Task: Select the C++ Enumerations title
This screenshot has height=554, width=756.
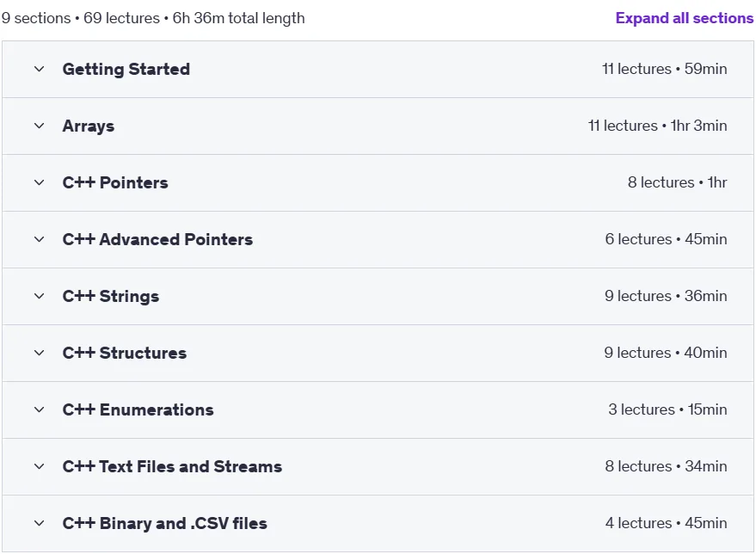Action: pos(138,409)
